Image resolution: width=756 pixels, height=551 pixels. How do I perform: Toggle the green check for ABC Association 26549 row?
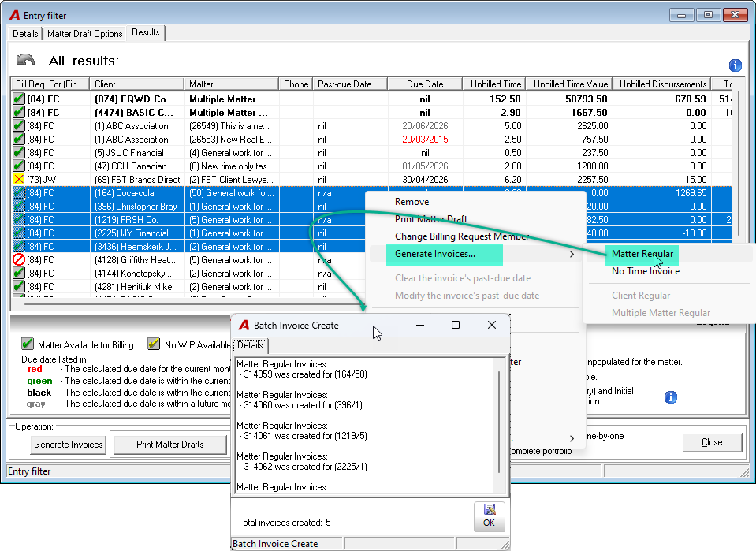pos(18,126)
